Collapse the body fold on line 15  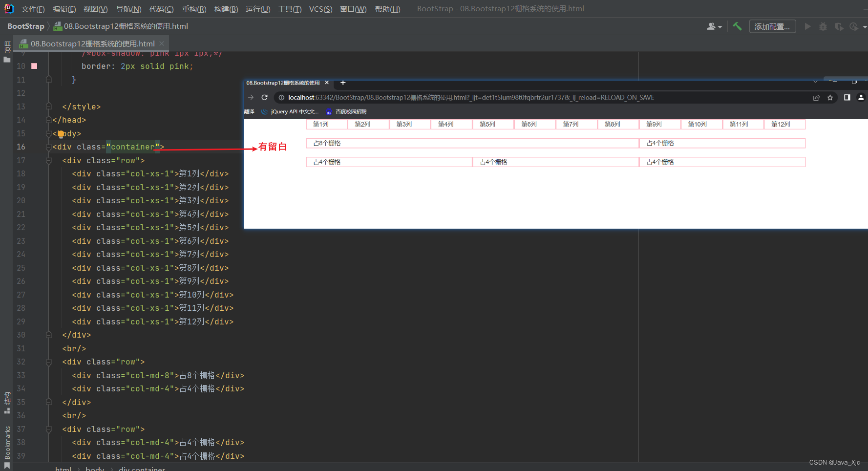(48, 133)
